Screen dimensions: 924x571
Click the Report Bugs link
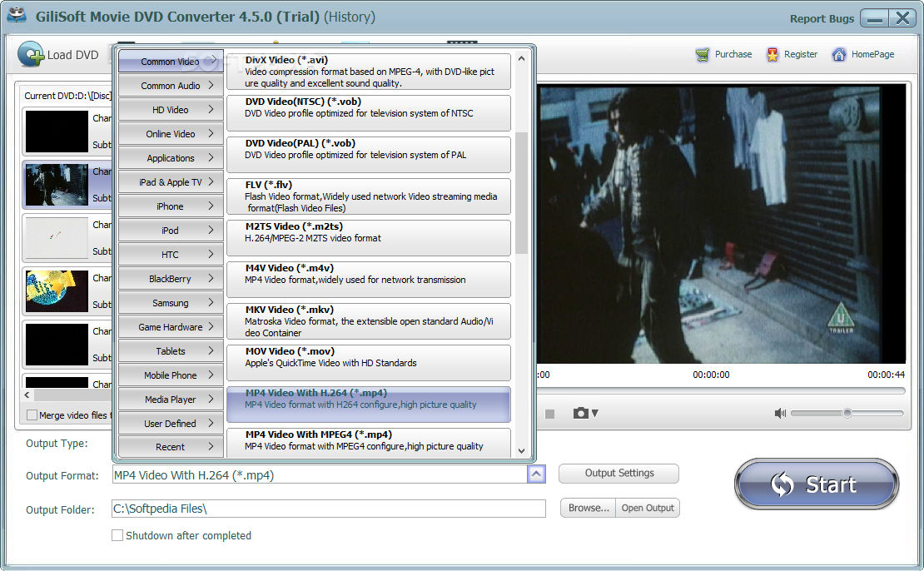(x=822, y=19)
